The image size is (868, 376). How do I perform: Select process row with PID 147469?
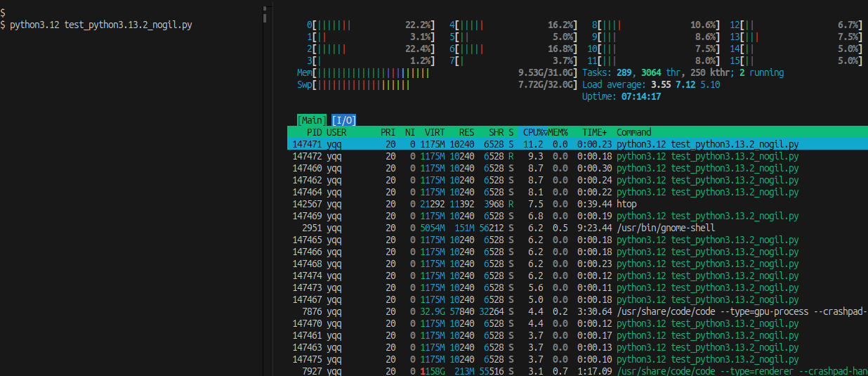pos(577,216)
